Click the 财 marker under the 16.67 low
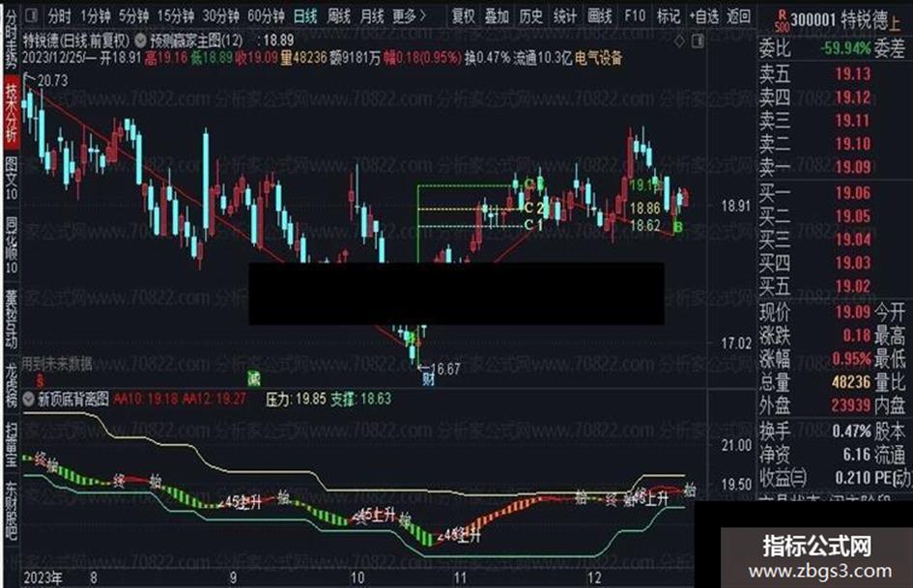 (x=429, y=379)
